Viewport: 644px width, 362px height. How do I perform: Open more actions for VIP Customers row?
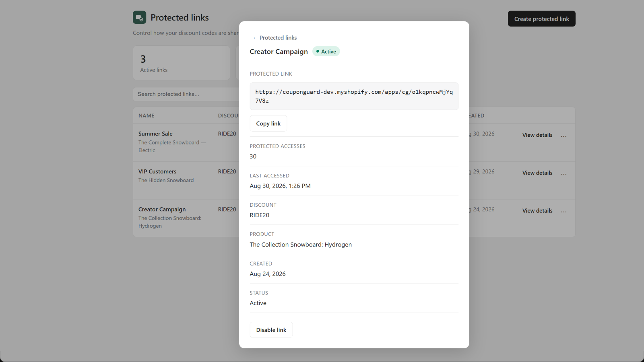[563, 173]
